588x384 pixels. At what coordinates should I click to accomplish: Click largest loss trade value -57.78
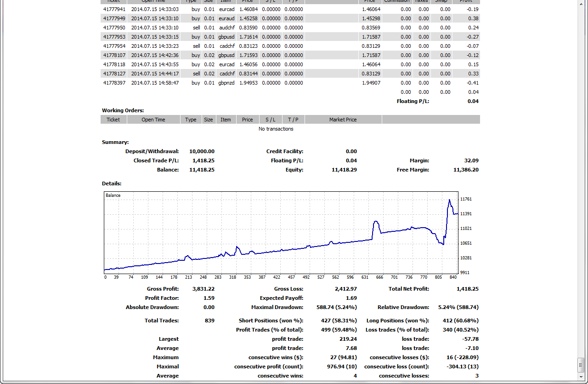471,339
